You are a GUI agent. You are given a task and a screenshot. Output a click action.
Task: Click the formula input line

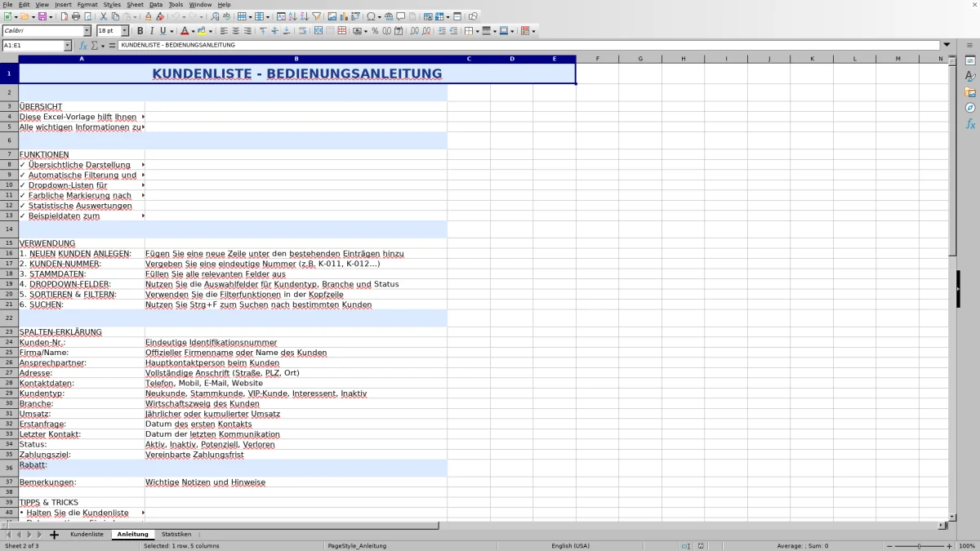[529, 46]
